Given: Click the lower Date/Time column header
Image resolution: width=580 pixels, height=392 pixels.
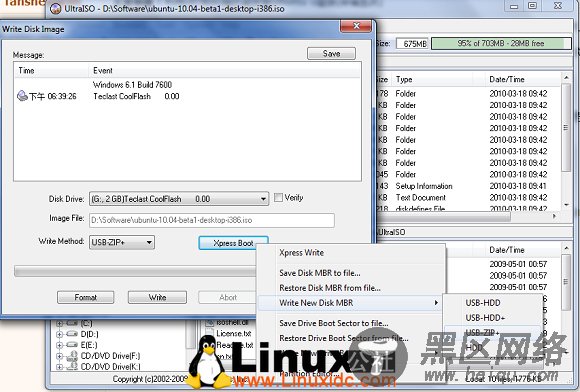Looking at the screenshot, I should click(x=523, y=250).
